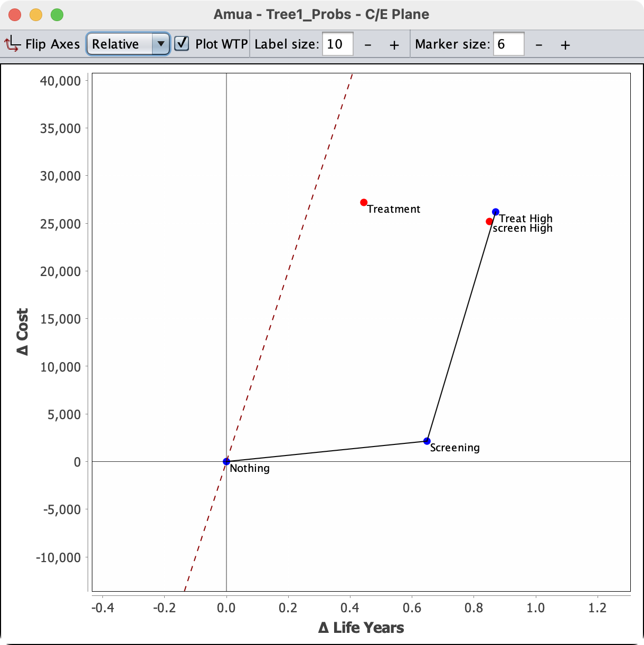Click the red screen High marker
This screenshot has width=644, height=645.
489,221
